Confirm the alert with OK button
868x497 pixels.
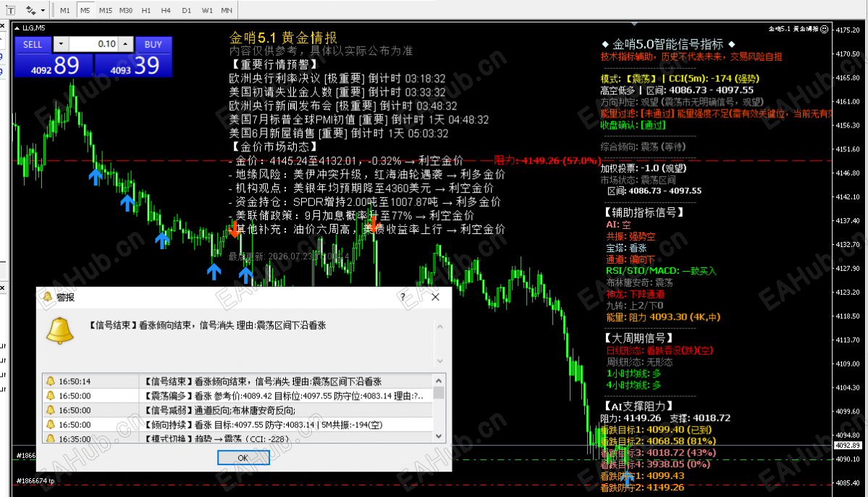[243, 458]
